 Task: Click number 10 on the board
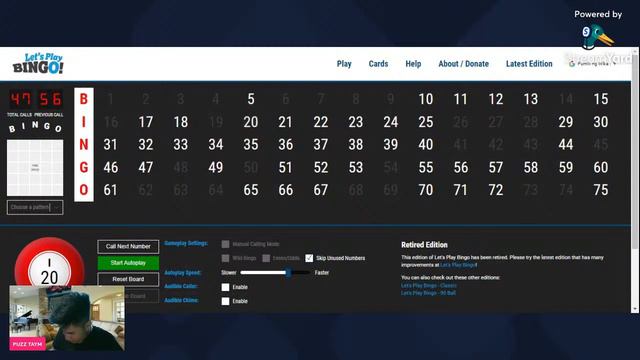(x=425, y=99)
